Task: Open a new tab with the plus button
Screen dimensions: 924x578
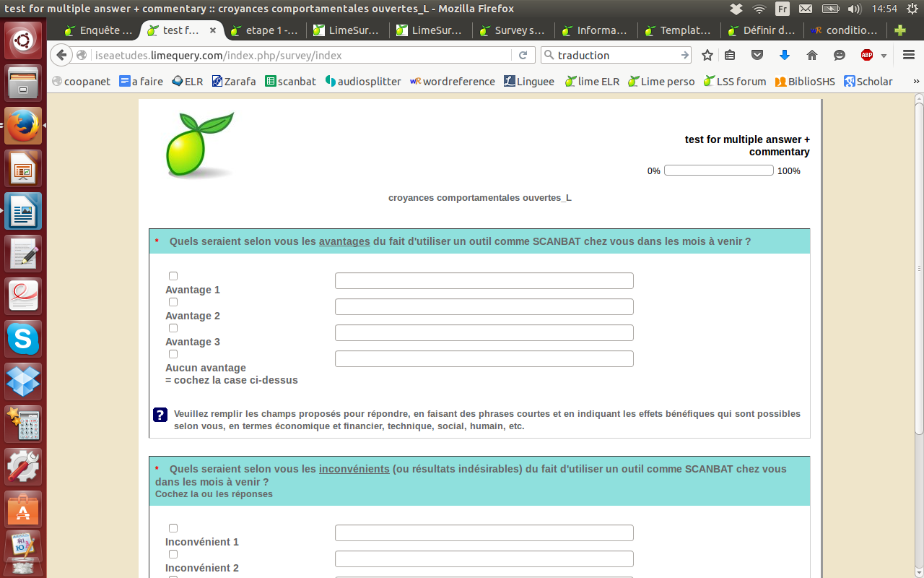Action: [900, 30]
